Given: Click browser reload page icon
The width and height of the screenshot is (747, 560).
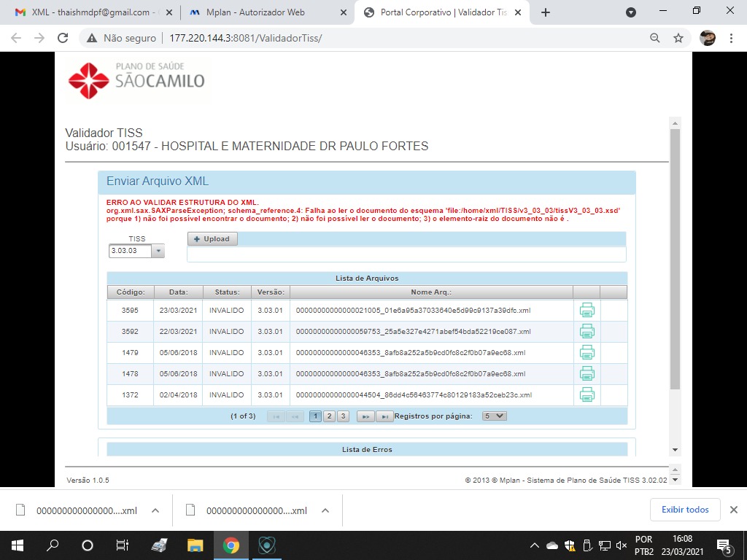Looking at the screenshot, I should (63, 38).
